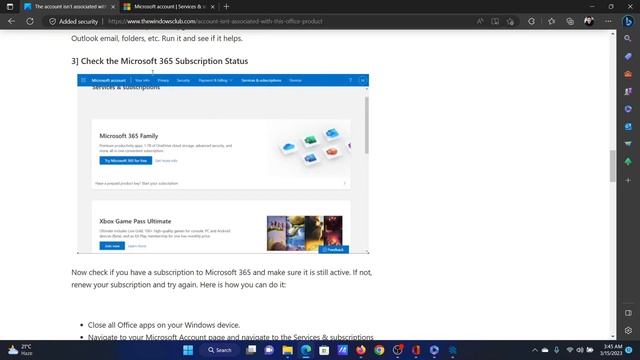Close the Microsoft account tab
The image size is (640, 360).
[212, 7]
